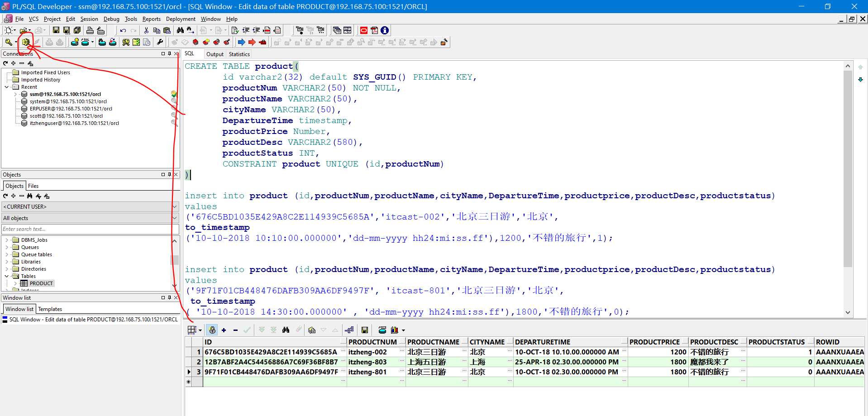Open the grid layout dropdown arrow

[x=200, y=330]
